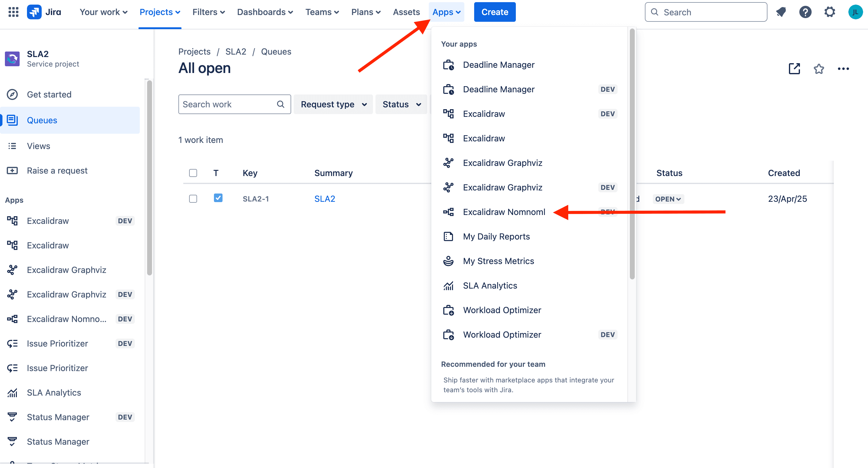Choose Excalidraw Nomnoml from Apps dropdown
Viewport: 868px width, 468px height.
click(530, 212)
